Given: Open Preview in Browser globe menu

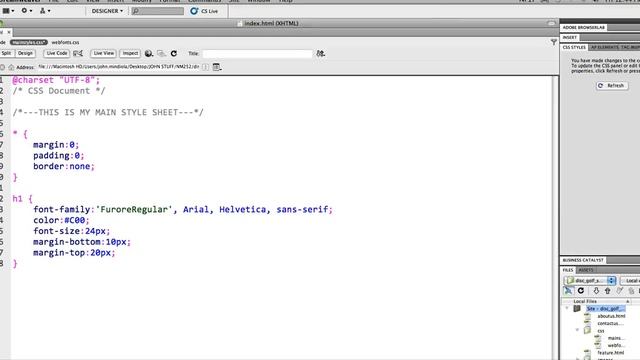Looking at the screenshot, I should (149, 53).
